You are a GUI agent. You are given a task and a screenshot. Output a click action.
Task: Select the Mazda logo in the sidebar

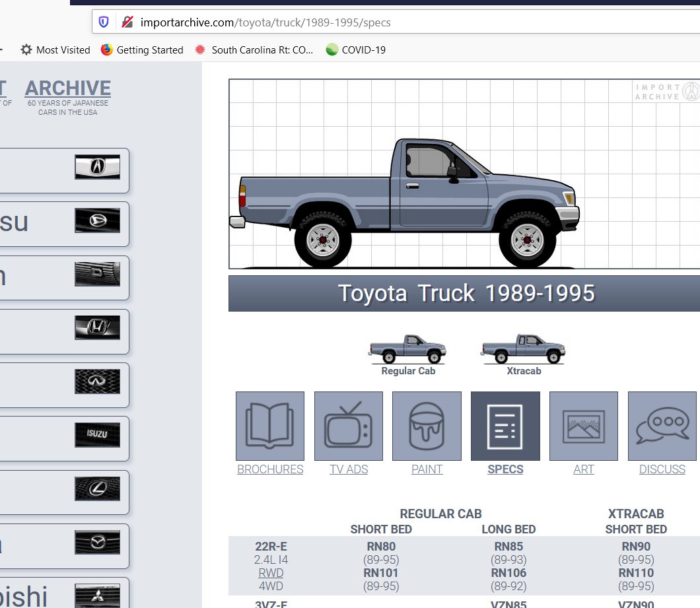pyautogui.click(x=97, y=542)
